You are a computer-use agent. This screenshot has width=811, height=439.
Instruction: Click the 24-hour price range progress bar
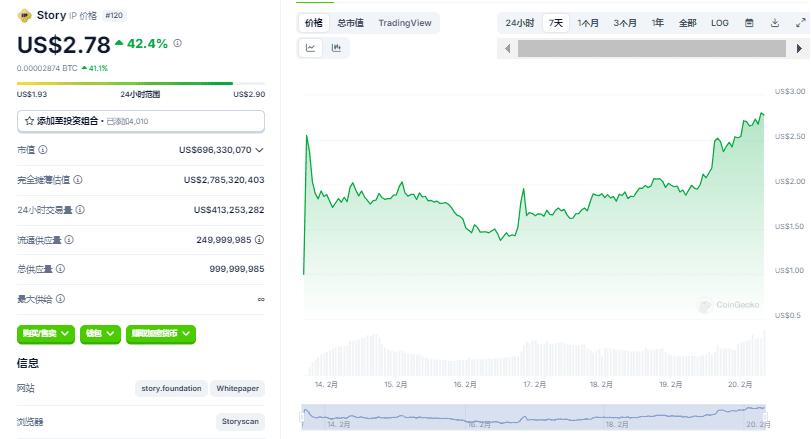(141, 83)
